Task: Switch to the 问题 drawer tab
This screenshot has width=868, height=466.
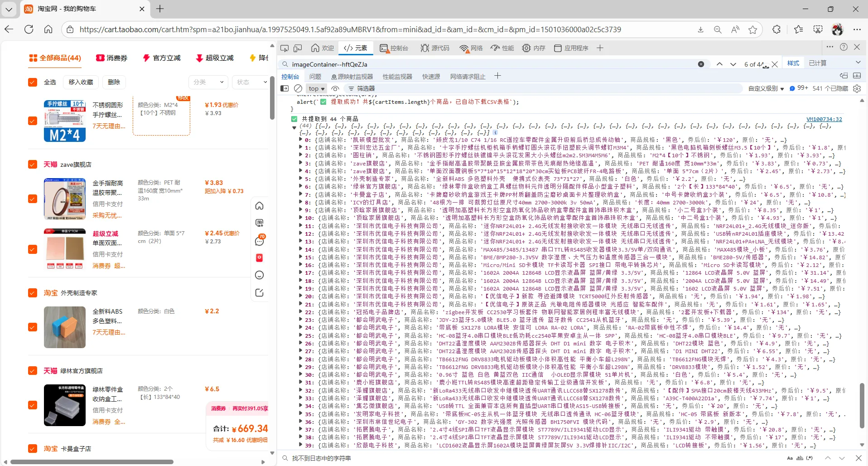Action: click(315, 77)
